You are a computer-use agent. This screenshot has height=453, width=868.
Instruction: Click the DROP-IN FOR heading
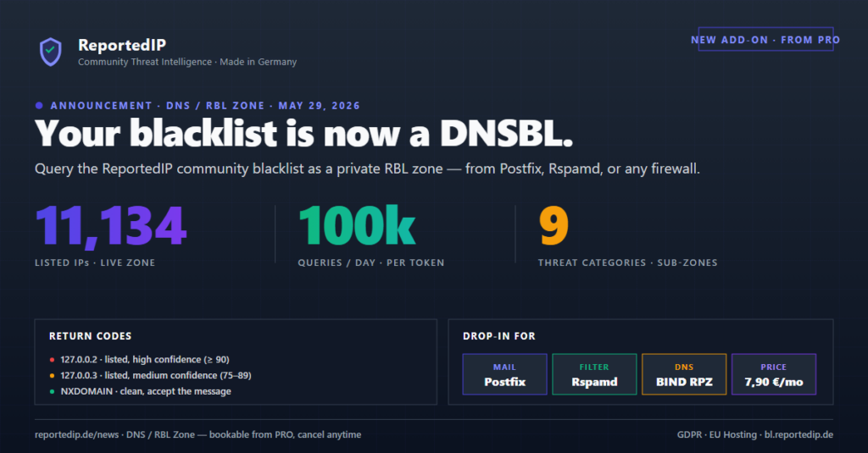tap(499, 336)
